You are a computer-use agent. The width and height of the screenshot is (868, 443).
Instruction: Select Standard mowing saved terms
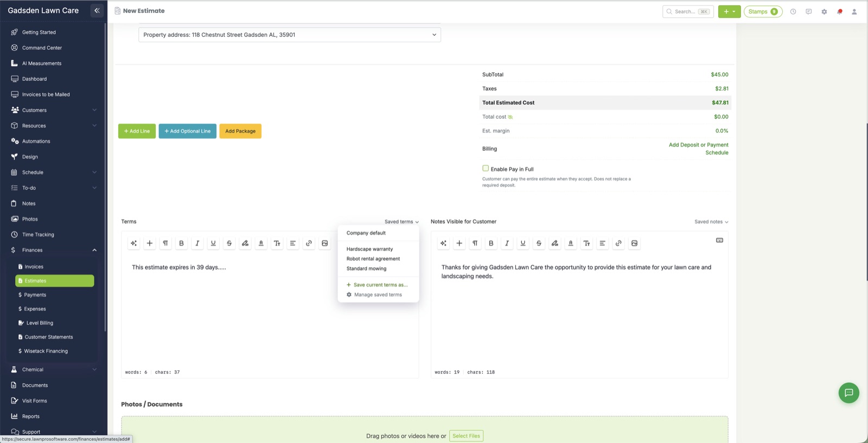coord(366,269)
